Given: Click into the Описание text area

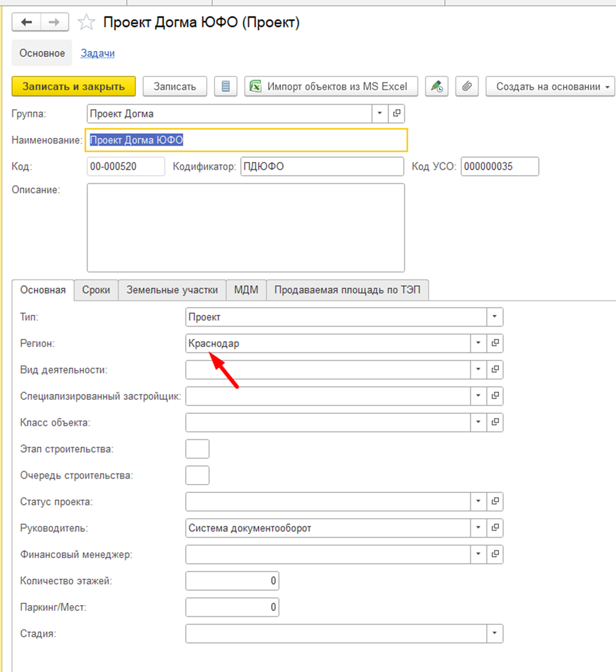Looking at the screenshot, I should tap(245, 227).
